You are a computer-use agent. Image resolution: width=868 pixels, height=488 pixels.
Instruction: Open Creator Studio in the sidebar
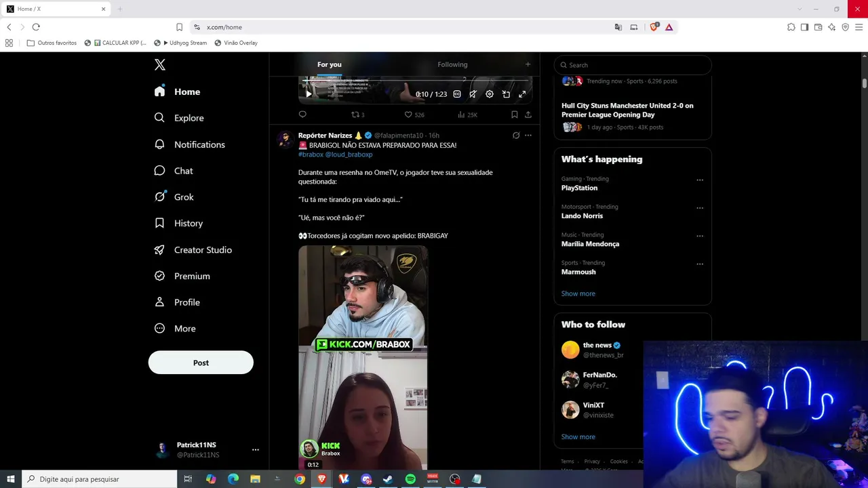tap(193, 249)
